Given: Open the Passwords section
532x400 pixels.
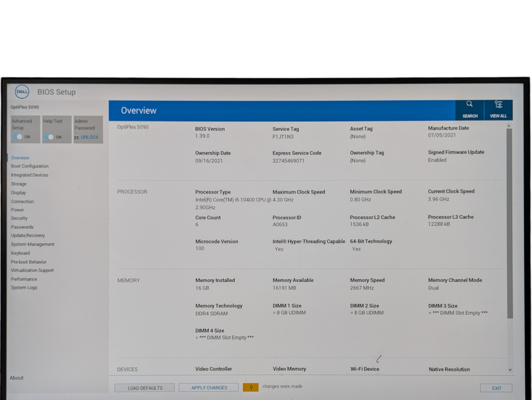Looking at the screenshot, I should pyautogui.click(x=22, y=227).
